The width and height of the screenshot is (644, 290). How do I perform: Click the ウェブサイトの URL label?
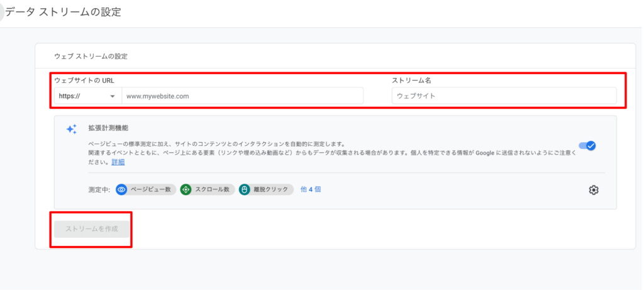(x=84, y=81)
